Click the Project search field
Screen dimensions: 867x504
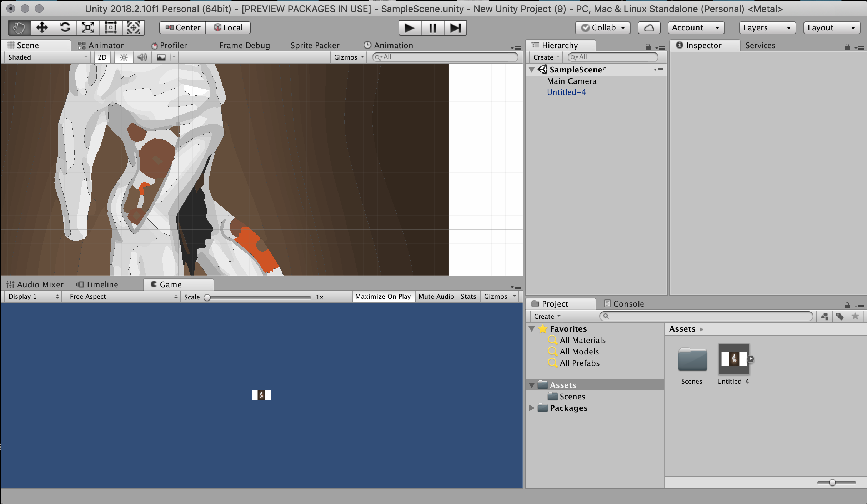706,316
